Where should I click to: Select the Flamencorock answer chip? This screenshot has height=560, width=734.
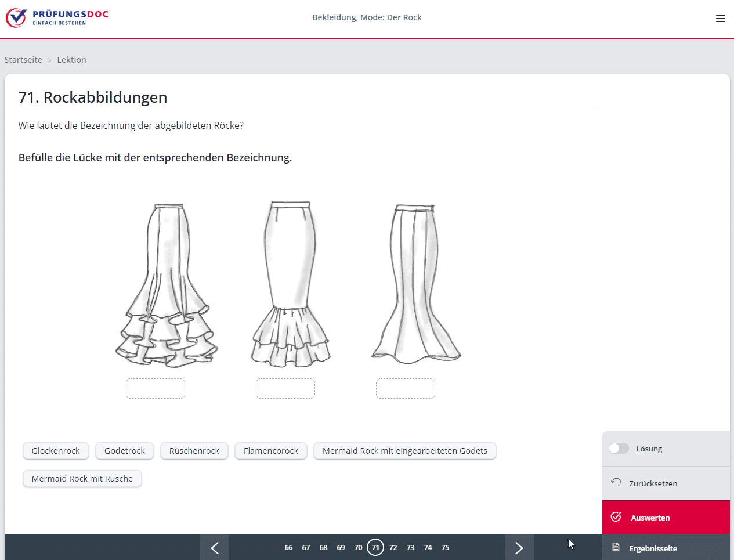(x=270, y=451)
